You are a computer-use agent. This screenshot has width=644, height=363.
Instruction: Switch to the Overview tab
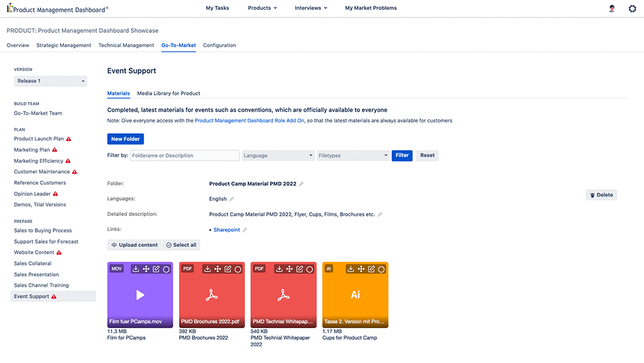pos(17,45)
